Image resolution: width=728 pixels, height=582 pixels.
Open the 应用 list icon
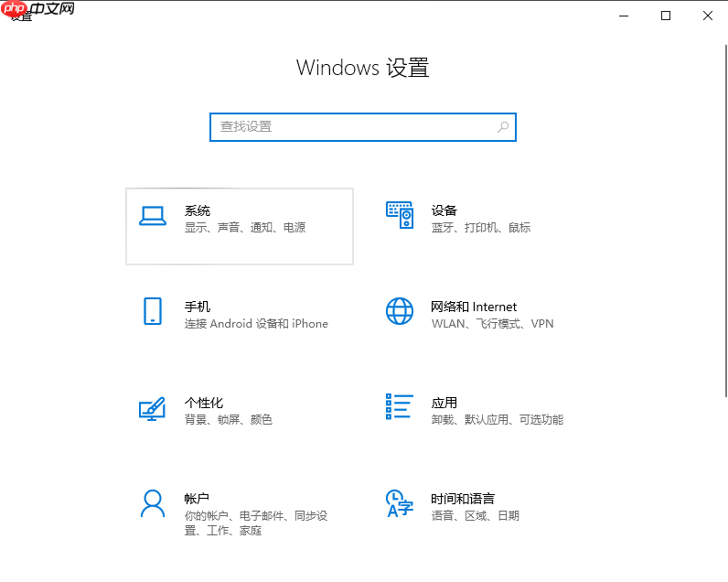400,406
